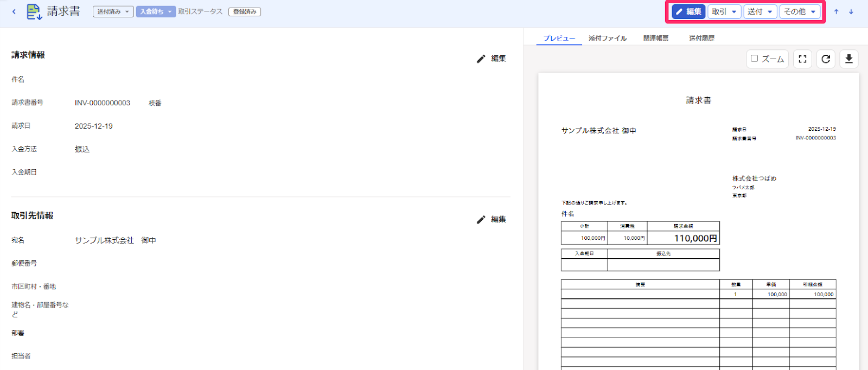Click the blue 編集 button
This screenshot has height=370, width=868.
tap(688, 11)
